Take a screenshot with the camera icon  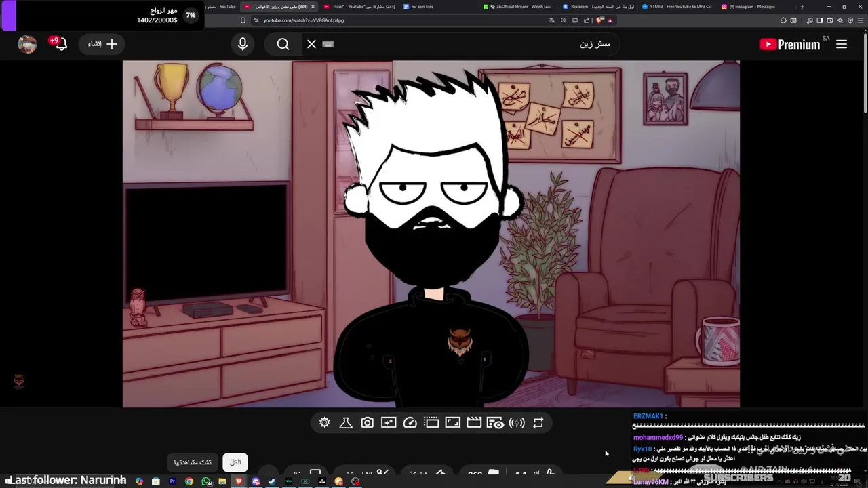coord(367,423)
